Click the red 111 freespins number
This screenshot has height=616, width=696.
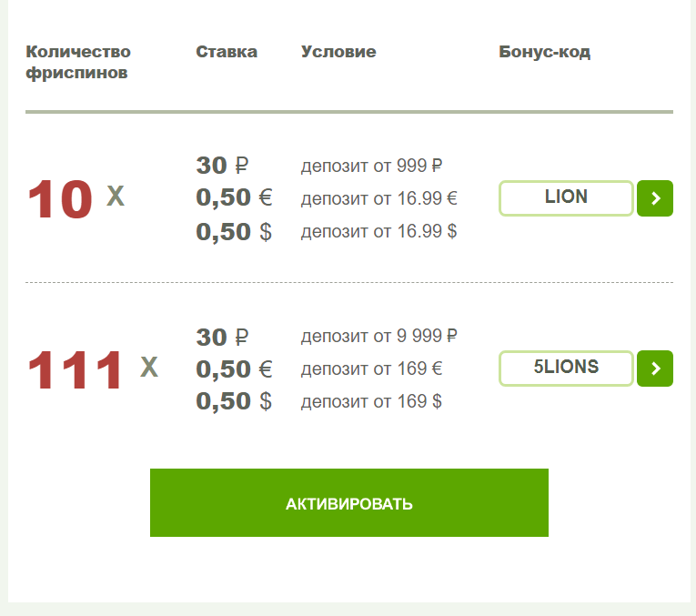(x=75, y=369)
